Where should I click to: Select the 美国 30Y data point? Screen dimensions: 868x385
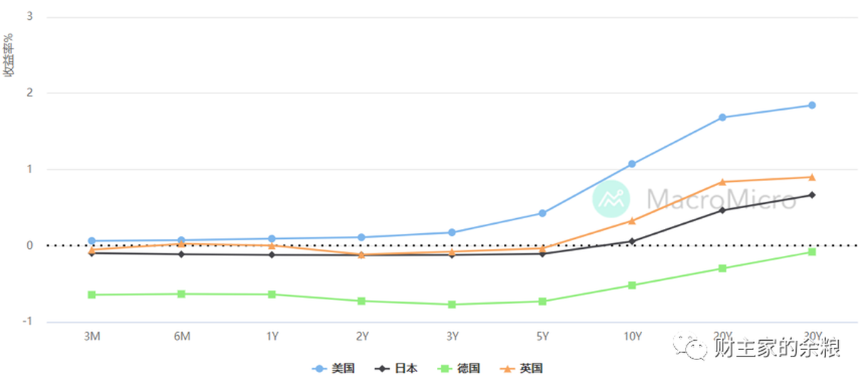pos(812,106)
